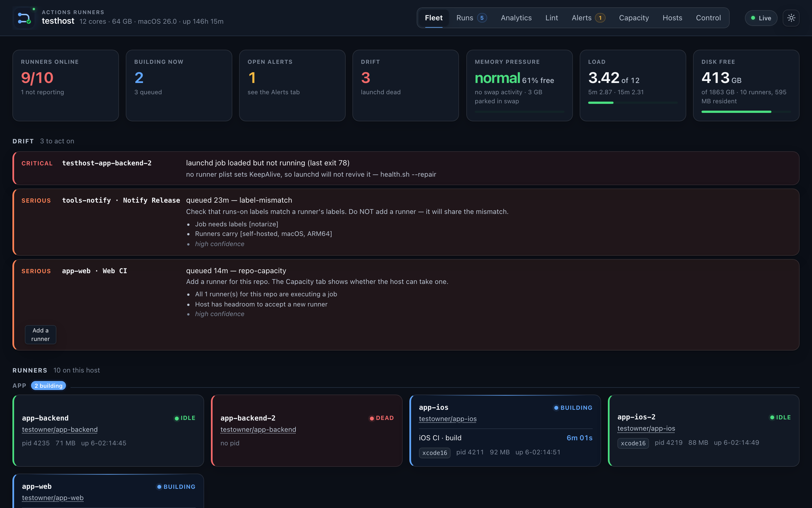This screenshot has height=508, width=812.
Task: Select the CRITICAL testhost-app-backend-2 drift row
Action: (x=406, y=168)
